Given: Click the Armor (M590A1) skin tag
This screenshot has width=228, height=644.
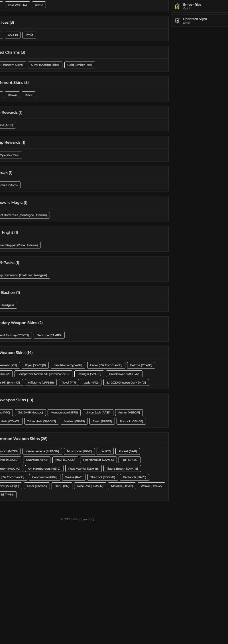Looking at the screenshot, I should tap(129, 412).
